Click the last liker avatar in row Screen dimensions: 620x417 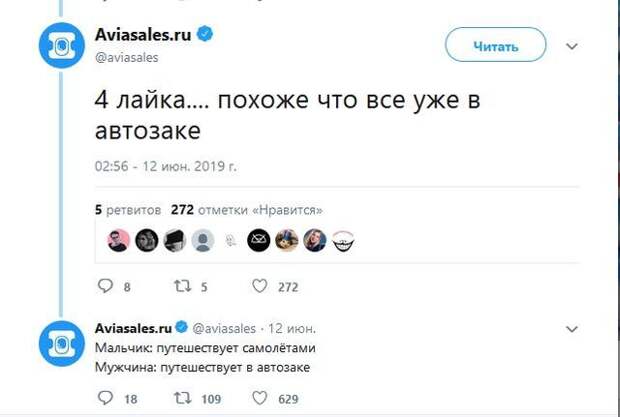pos(343,240)
